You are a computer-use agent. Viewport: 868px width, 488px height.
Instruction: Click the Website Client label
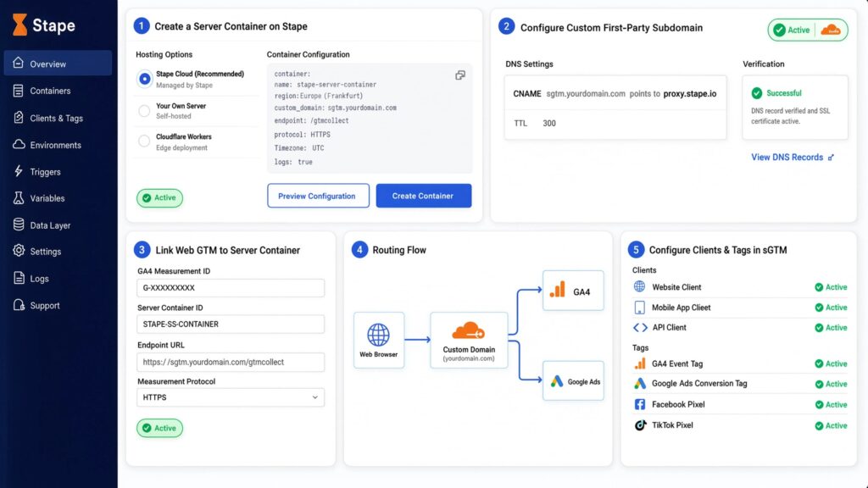[x=676, y=287]
